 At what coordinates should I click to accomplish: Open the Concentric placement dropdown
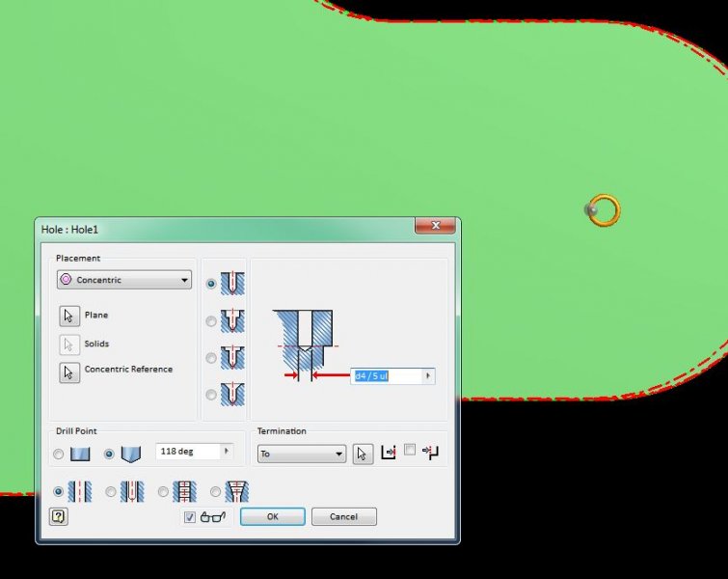pos(124,280)
